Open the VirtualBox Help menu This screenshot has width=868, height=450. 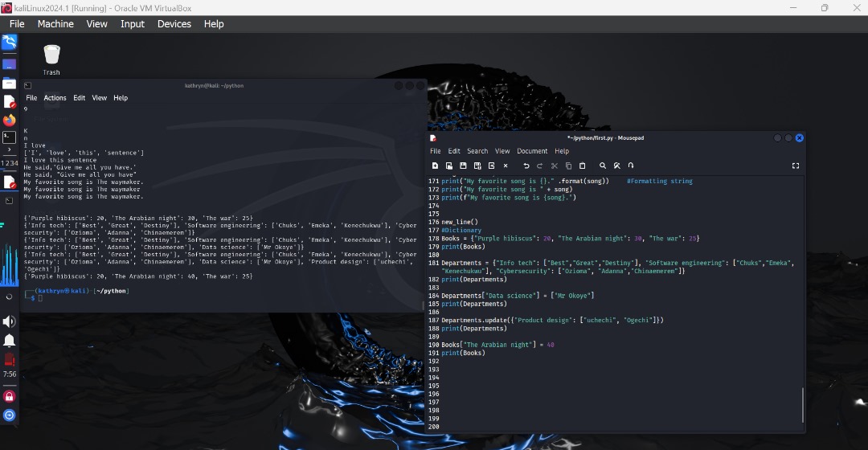(x=214, y=24)
